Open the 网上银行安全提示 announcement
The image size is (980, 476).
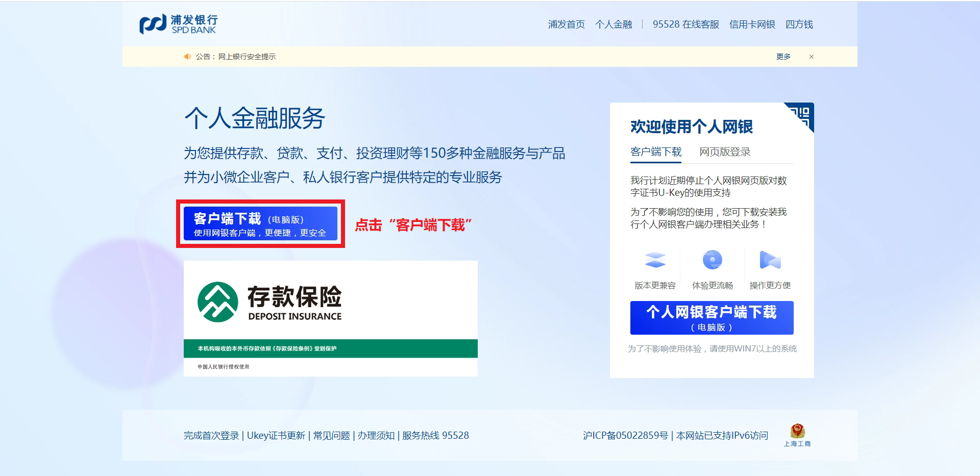(247, 57)
